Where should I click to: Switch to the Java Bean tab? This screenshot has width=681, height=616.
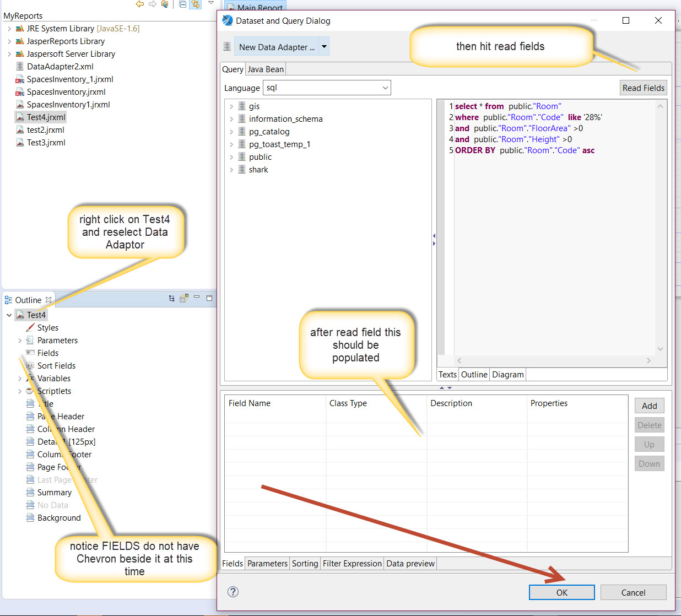[x=266, y=69]
